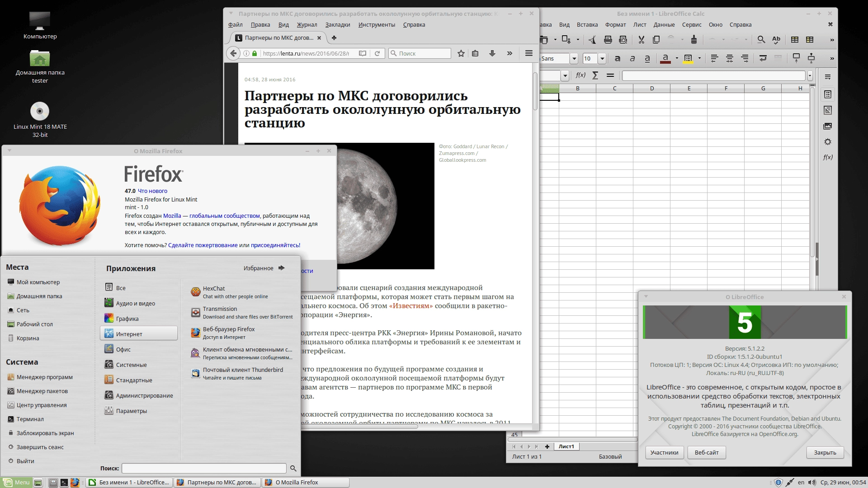
Task: Open Данные menu in Calc
Action: click(x=664, y=25)
